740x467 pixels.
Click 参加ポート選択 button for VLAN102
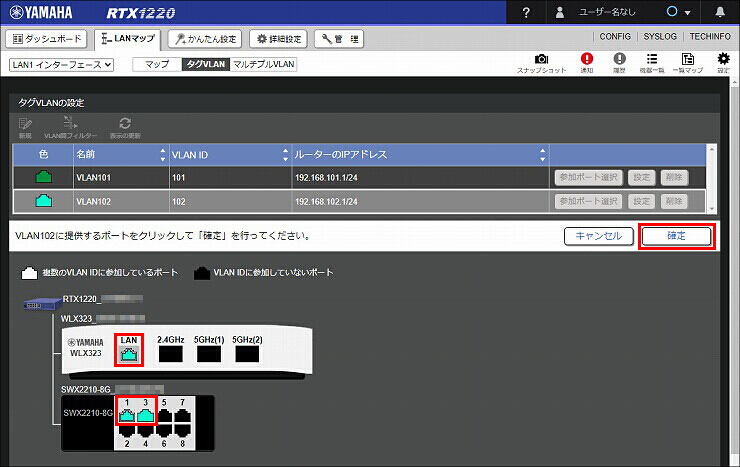tap(589, 201)
